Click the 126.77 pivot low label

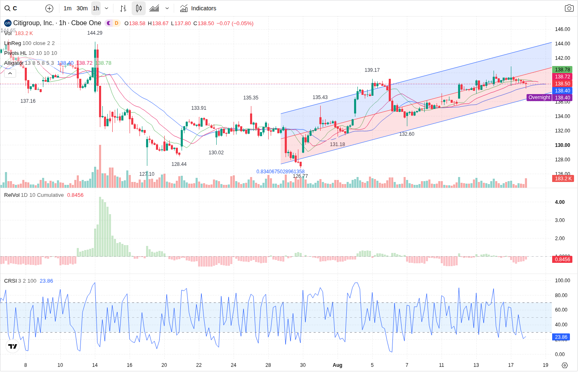point(300,176)
